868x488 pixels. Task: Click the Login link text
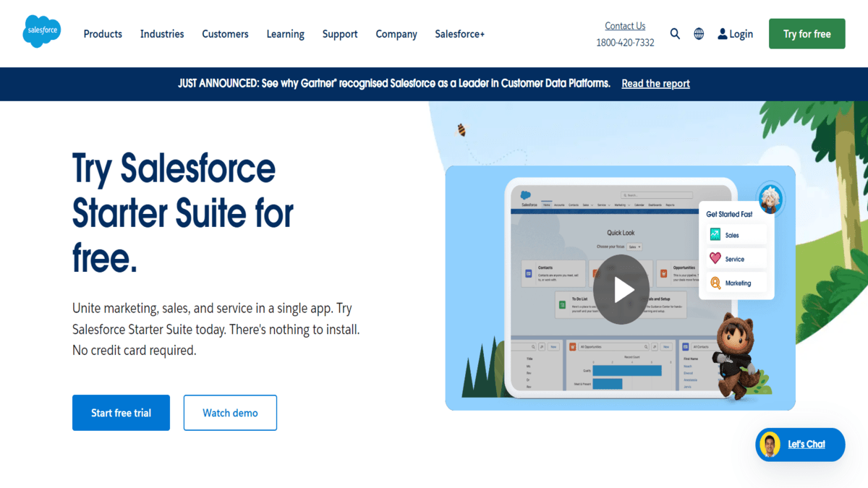tap(741, 34)
